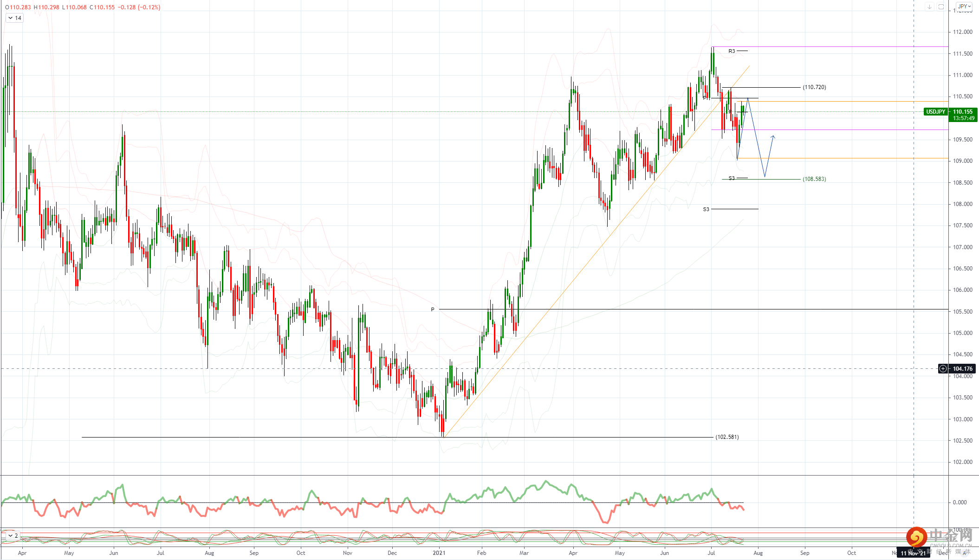Image resolution: width=979 pixels, height=560 pixels.
Task: Click the 110.155 current price tag
Action: pos(963,112)
